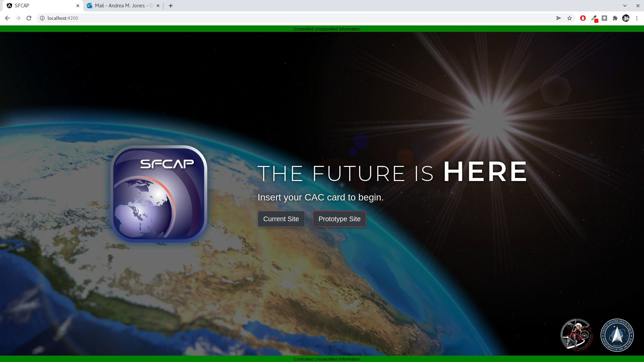Image resolution: width=644 pixels, height=362 pixels.
Task: Open the red Opera-style extension icon
Action: (583, 18)
